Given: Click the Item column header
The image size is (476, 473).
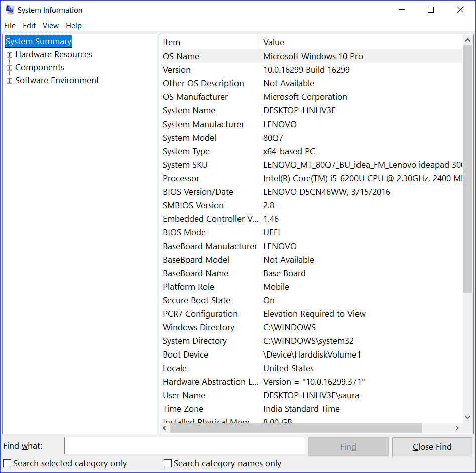Looking at the screenshot, I should coord(211,42).
